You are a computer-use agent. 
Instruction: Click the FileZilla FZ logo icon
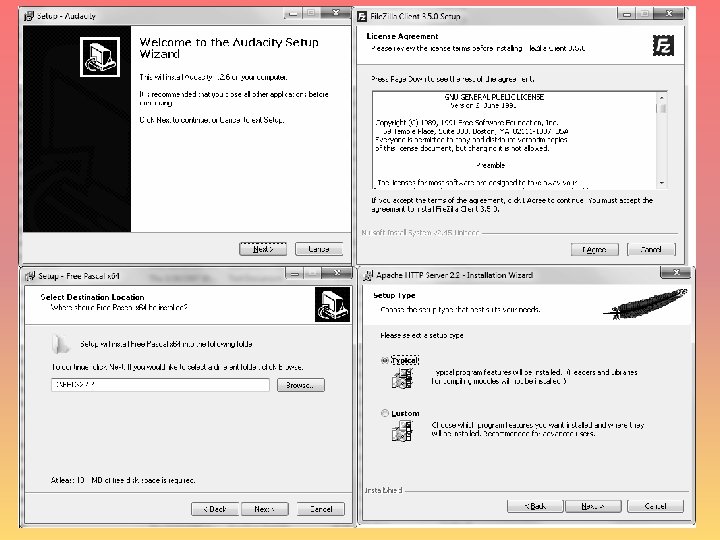(x=663, y=45)
